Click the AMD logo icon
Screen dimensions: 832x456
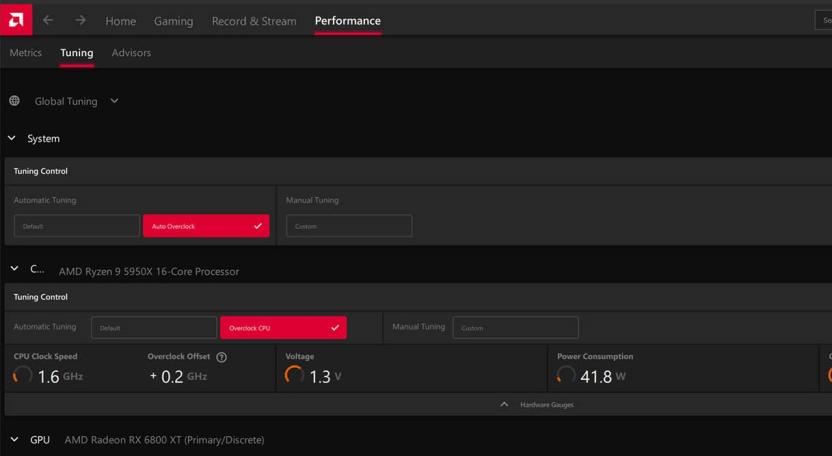tap(16, 20)
